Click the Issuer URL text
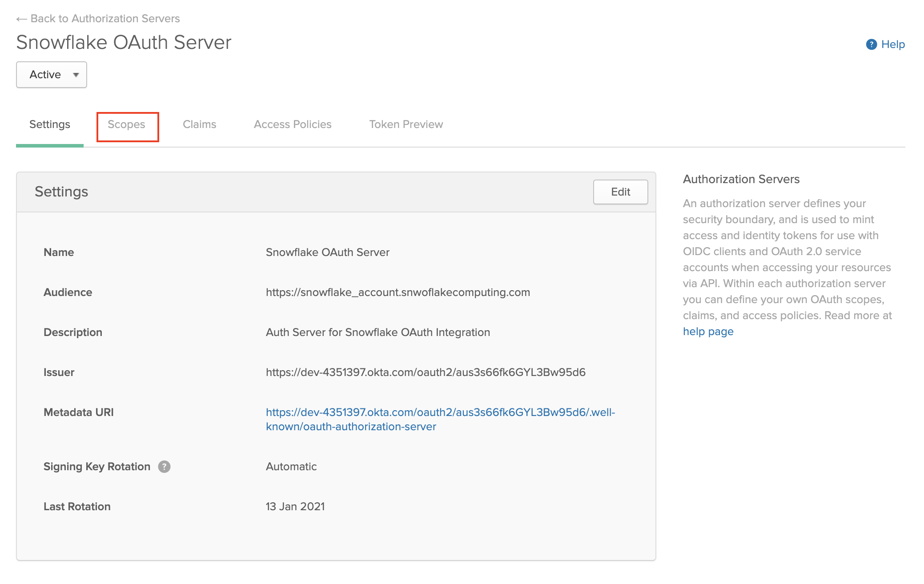 (x=426, y=372)
